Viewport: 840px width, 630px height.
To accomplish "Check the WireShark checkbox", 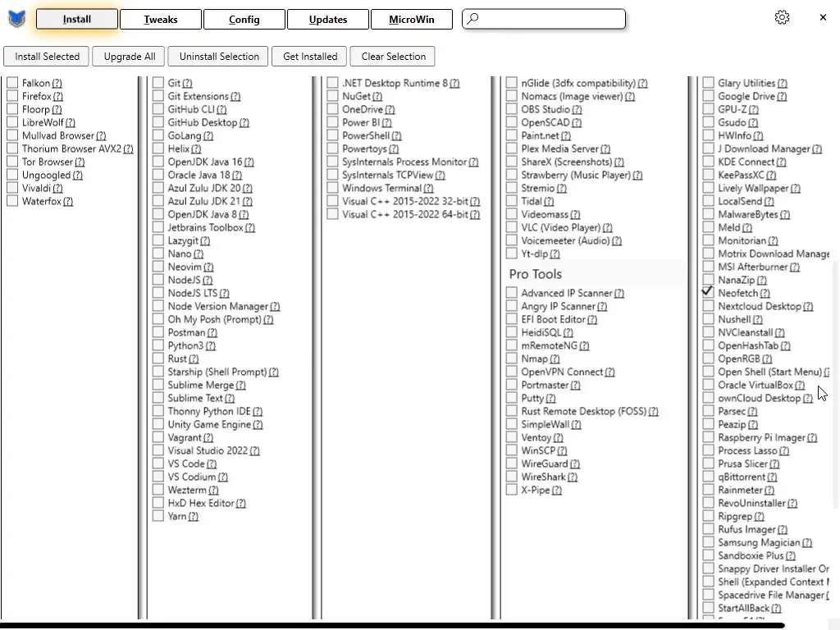I will point(512,477).
